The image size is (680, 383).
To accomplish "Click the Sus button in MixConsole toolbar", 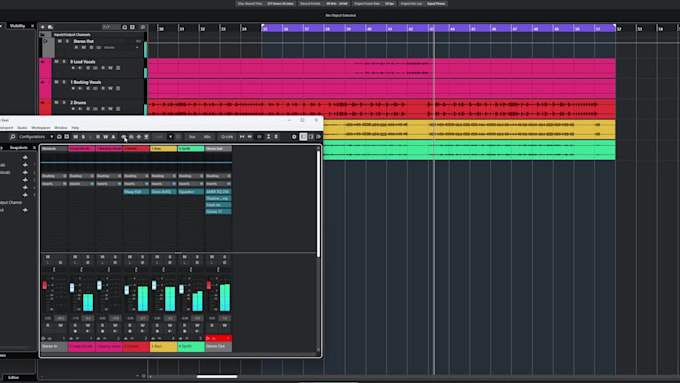I will pos(192,137).
